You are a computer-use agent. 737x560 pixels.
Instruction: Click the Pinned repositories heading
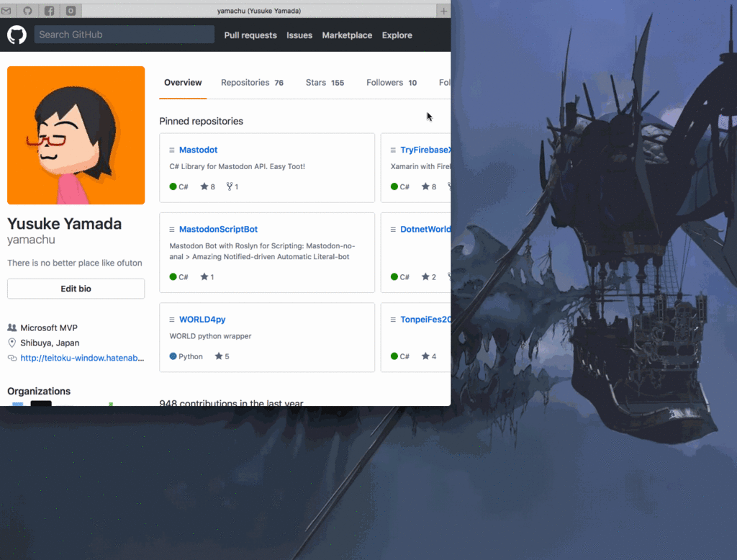(x=202, y=122)
